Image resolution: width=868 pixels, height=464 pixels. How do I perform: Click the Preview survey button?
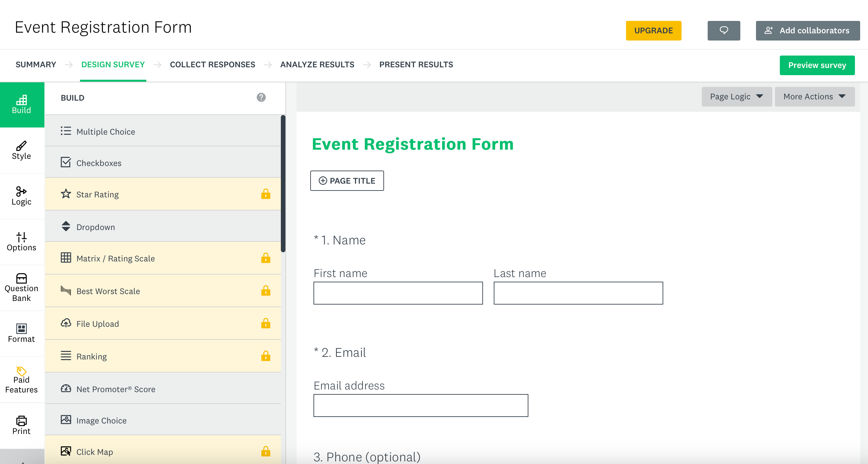coord(816,65)
